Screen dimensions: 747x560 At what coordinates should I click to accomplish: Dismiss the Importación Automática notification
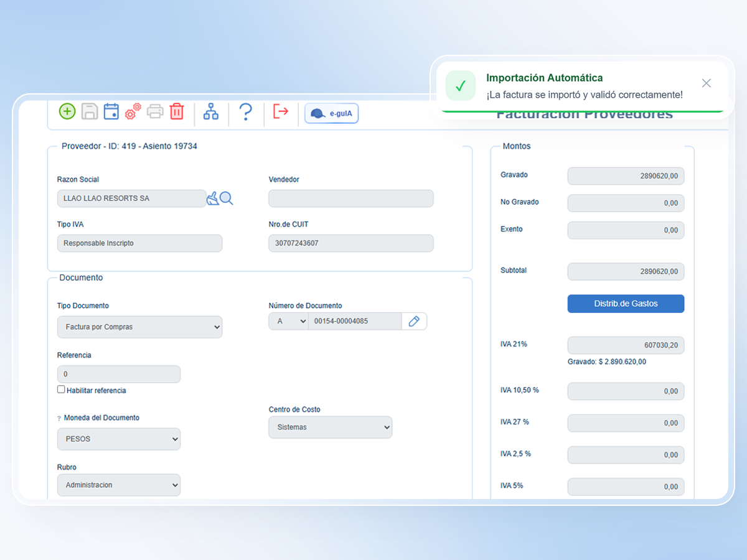click(706, 83)
